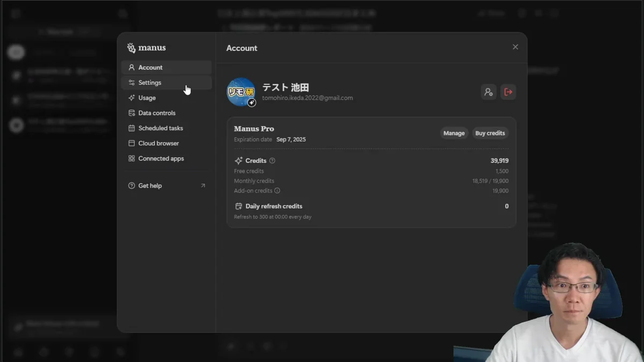Click the Get help question mark icon

point(131,186)
